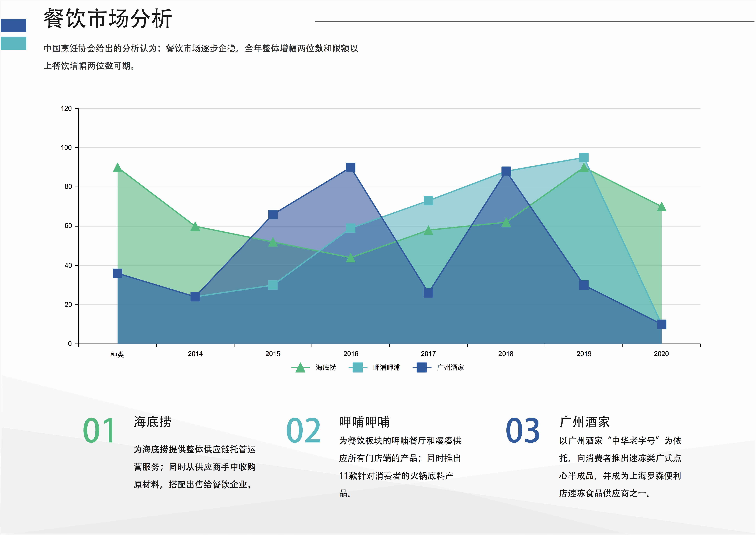Click the 100 y-axis label
This screenshot has height=535, width=756.
click(x=66, y=148)
